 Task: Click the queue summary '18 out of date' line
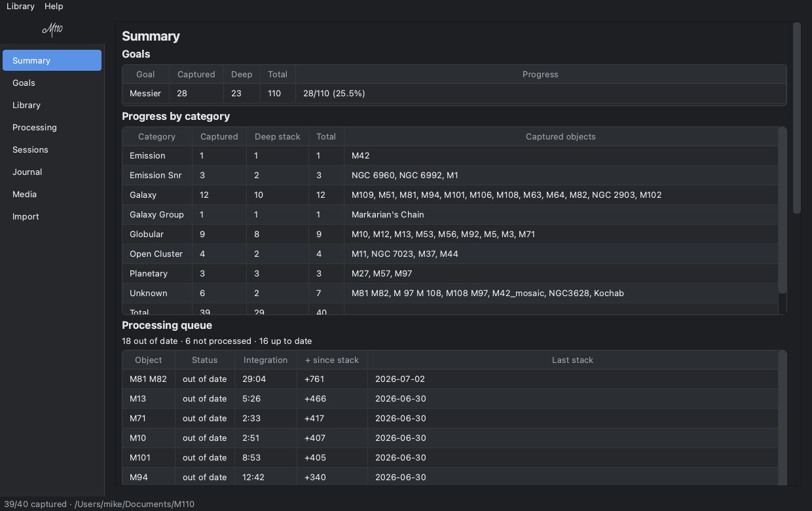(x=217, y=341)
